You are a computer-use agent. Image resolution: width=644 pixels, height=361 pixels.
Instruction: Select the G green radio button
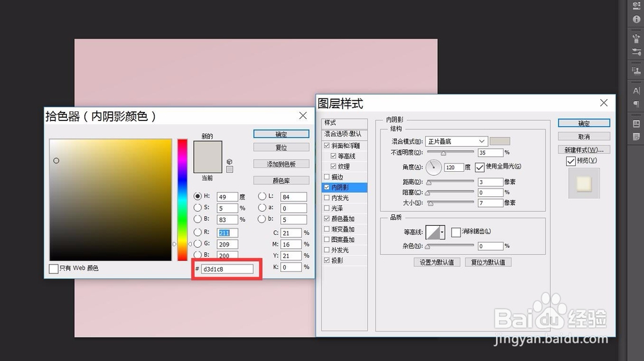point(198,244)
